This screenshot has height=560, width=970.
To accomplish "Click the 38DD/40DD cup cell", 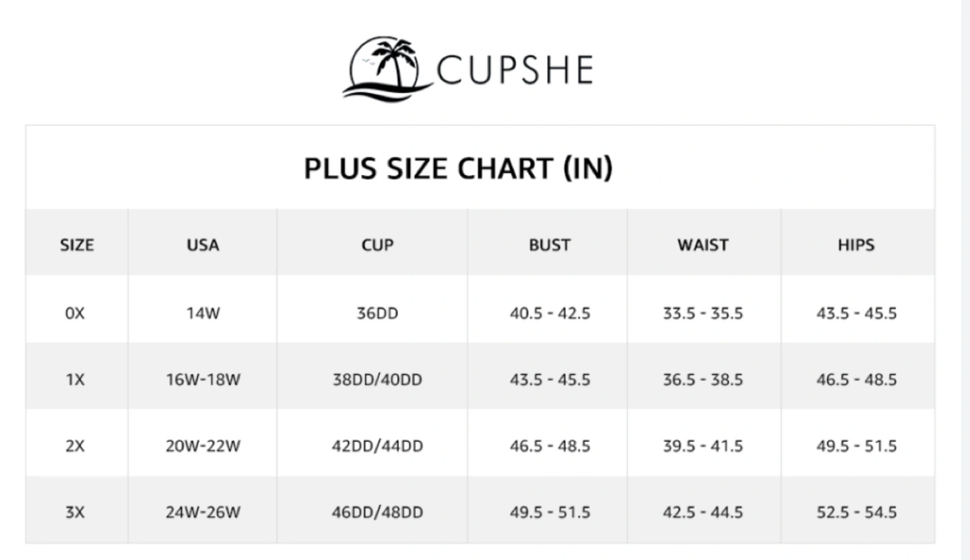I will [377, 380].
